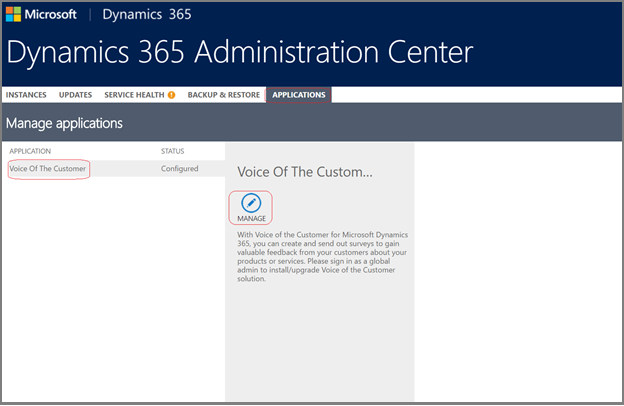Screen dimensions: 624x406
Task: Click the Dynamics 365 Administration Center title
Action: click(x=240, y=54)
